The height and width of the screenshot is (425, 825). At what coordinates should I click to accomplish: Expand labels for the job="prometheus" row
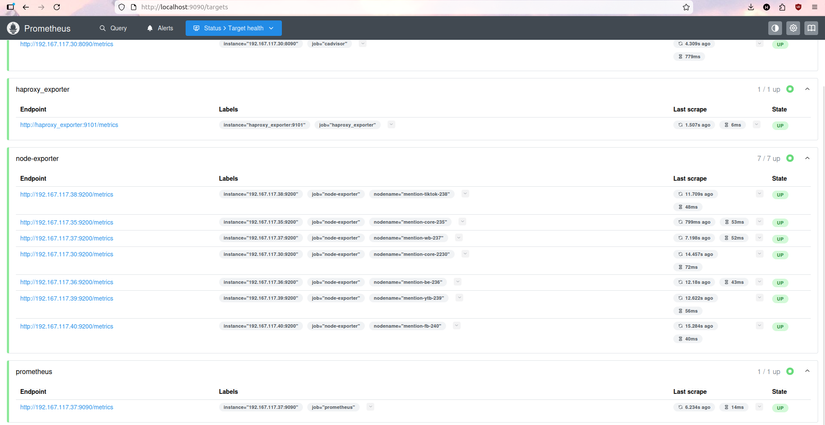pos(370,407)
